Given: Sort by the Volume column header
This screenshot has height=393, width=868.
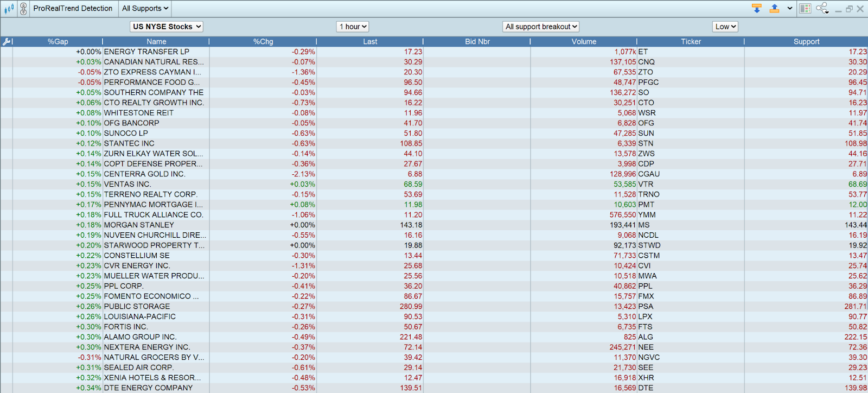Looking at the screenshot, I should point(584,42).
